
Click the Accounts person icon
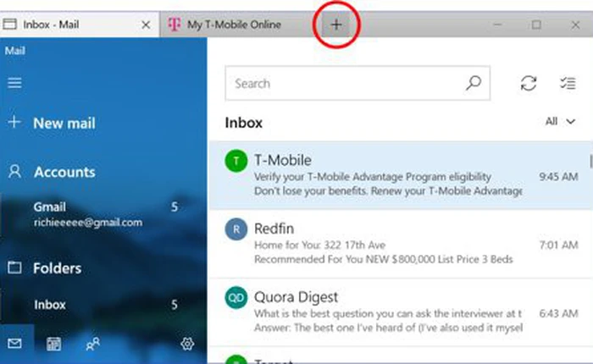[14, 172]
